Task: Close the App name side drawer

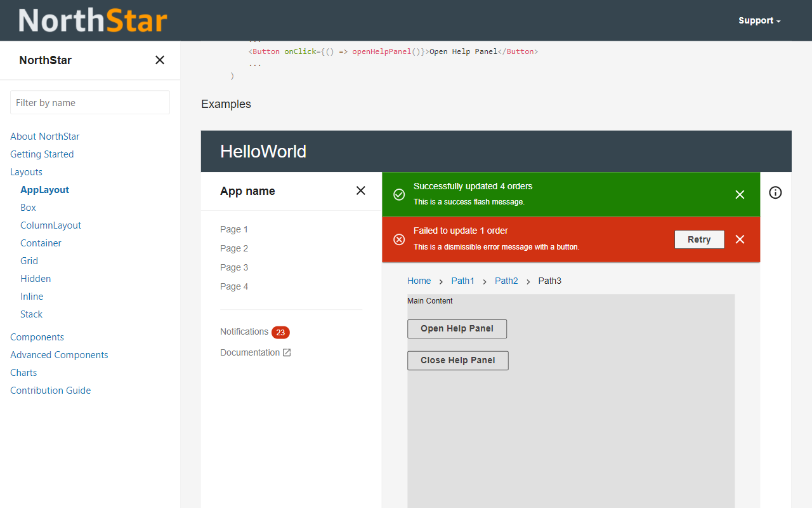Action: tap(360, 190)
